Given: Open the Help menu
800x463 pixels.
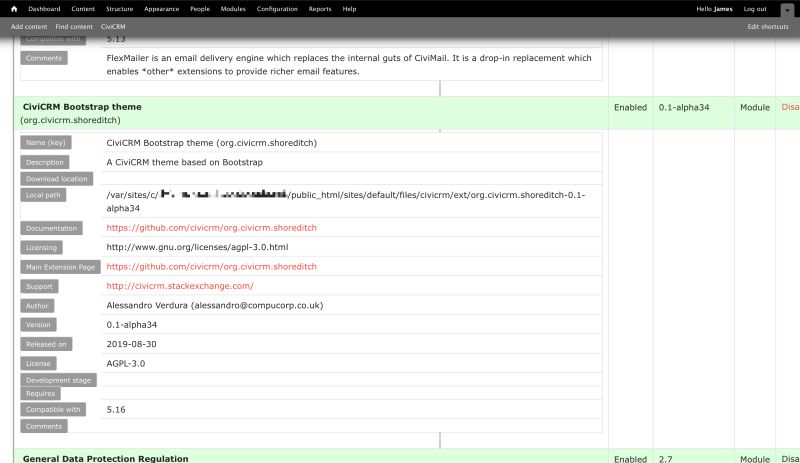Looking at the screenshot, I should coord(349,9).
